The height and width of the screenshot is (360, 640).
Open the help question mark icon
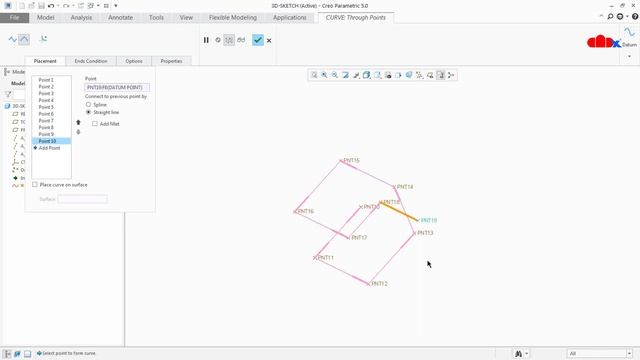635,17
